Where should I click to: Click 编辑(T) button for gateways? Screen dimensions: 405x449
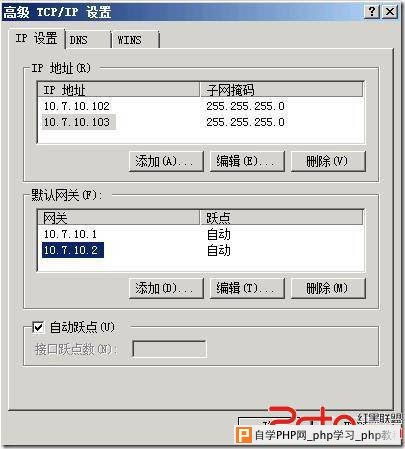(x=247, y=288)
